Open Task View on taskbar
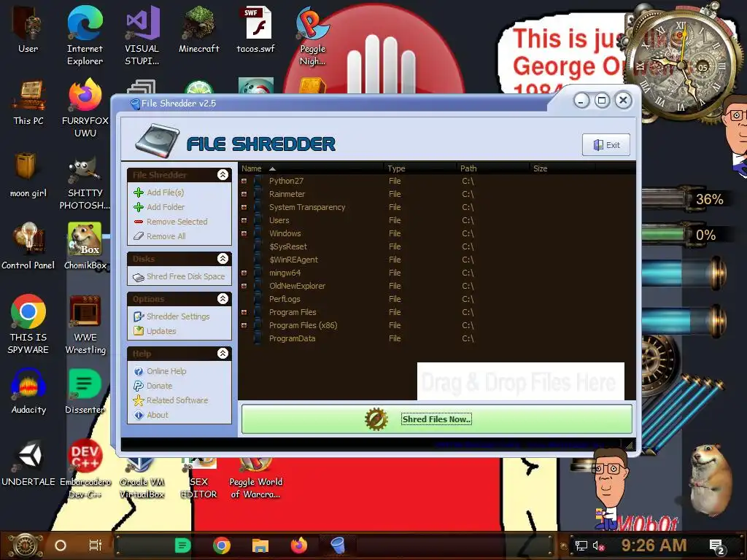747x560 pixels. click(x=96, y=545)
